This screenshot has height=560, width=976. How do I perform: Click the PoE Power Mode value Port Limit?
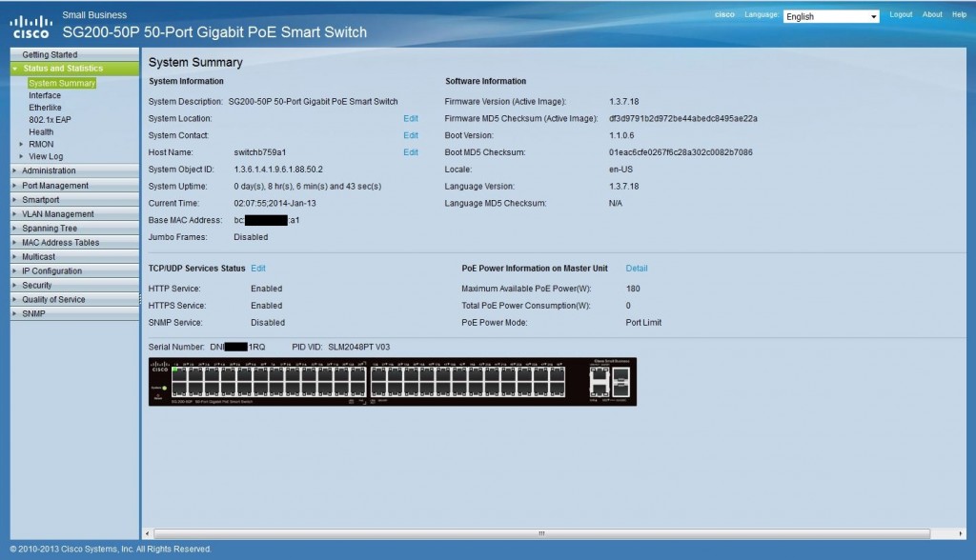[x=643, y=322]
